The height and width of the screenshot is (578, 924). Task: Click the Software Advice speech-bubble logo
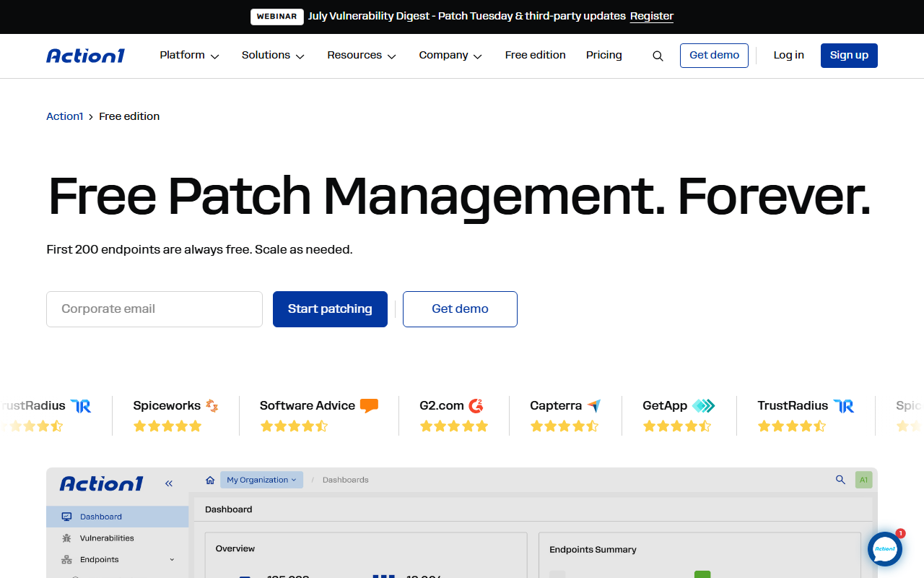point(369,406)
